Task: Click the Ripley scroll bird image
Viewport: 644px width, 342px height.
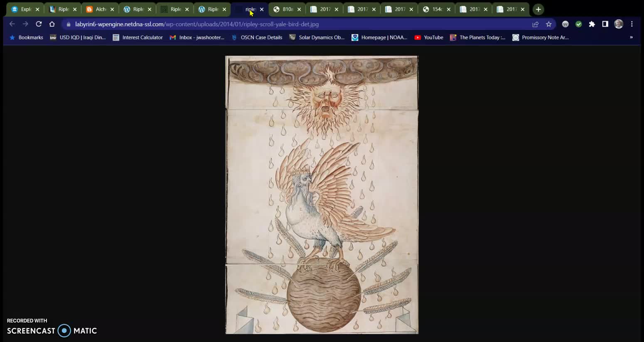Action: (x=322, y=195)
